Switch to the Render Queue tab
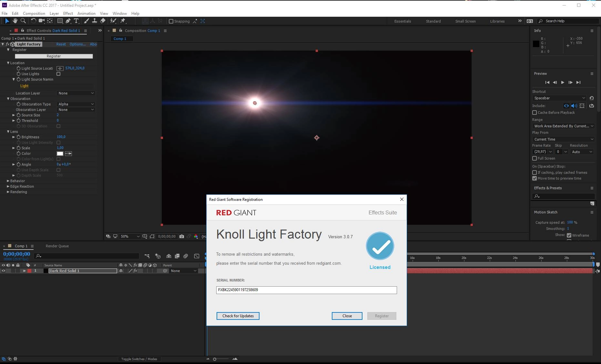Image resolution: width=601 pixels, height=364 pixels. click(57, 246)
